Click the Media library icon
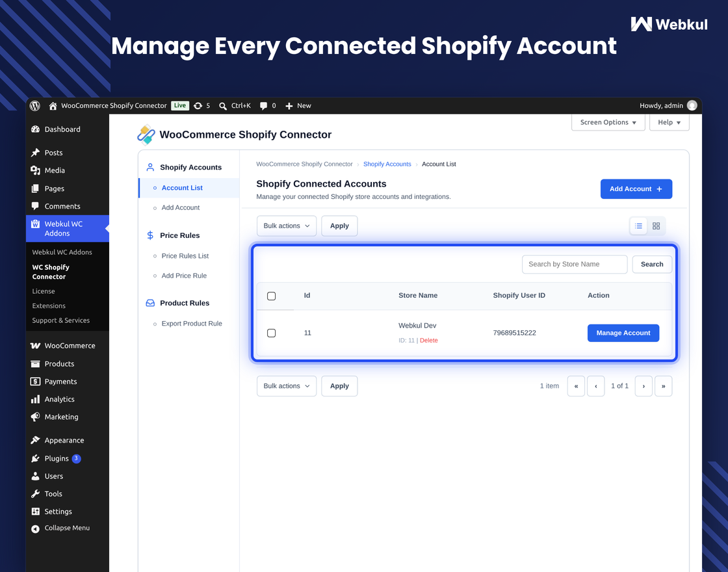This screenshot has height=572, width=728. (x=35, y=170)
